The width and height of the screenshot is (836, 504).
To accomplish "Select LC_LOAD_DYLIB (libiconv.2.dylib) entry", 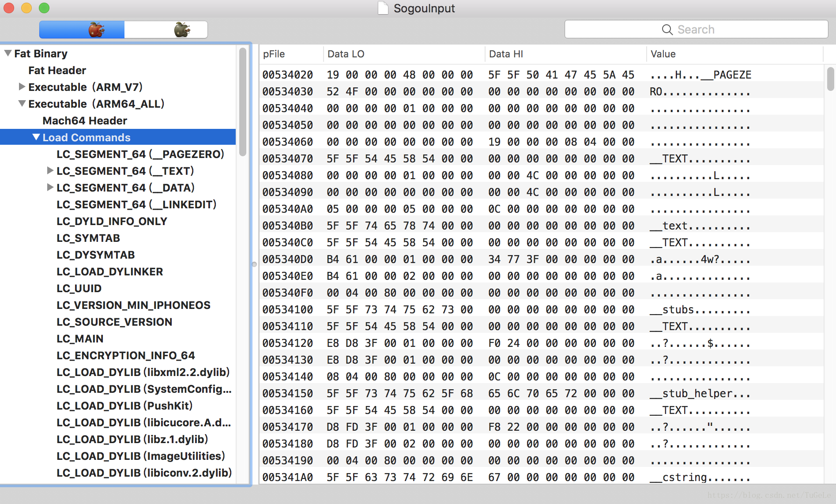I will pyautogui.click(x=144, y=473).
